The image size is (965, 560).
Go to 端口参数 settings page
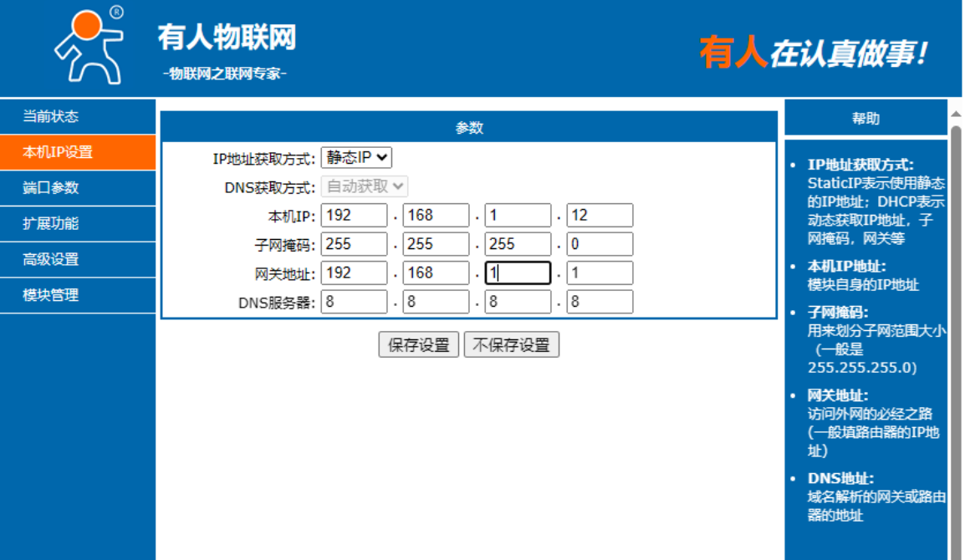coord(77,188)
